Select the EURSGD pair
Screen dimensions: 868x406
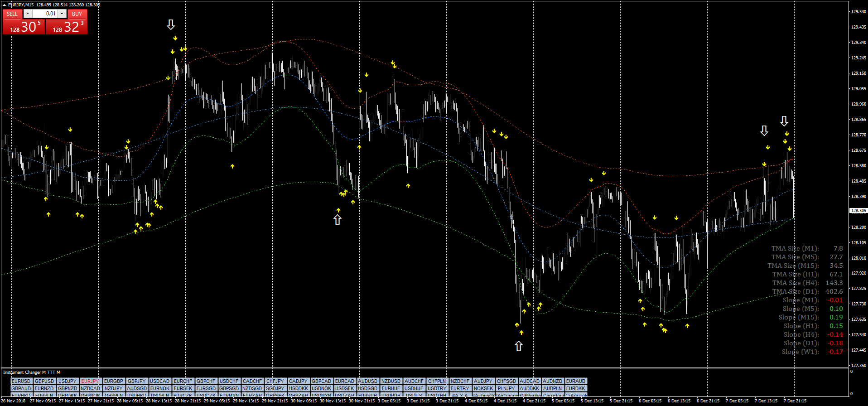pyautogui.click(x=206, y=388)
